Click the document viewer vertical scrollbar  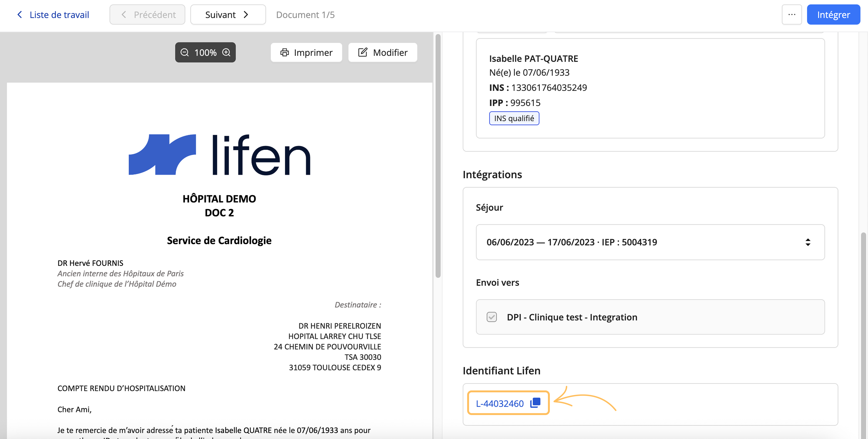pyautogui.click(x=438, y=156)
